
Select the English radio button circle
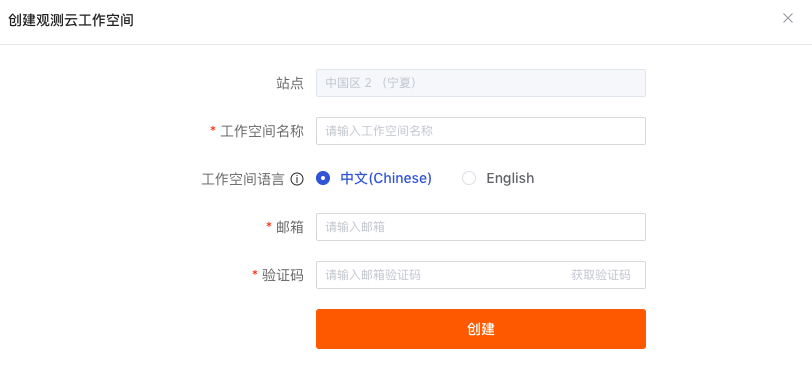[469, 178]
